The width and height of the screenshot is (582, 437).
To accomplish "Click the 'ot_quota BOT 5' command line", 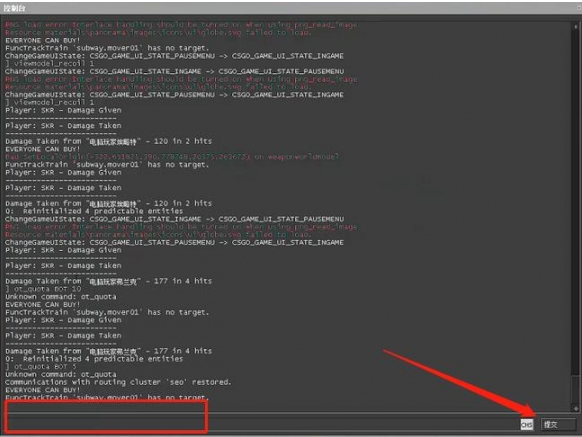I will tap(41, 367).
